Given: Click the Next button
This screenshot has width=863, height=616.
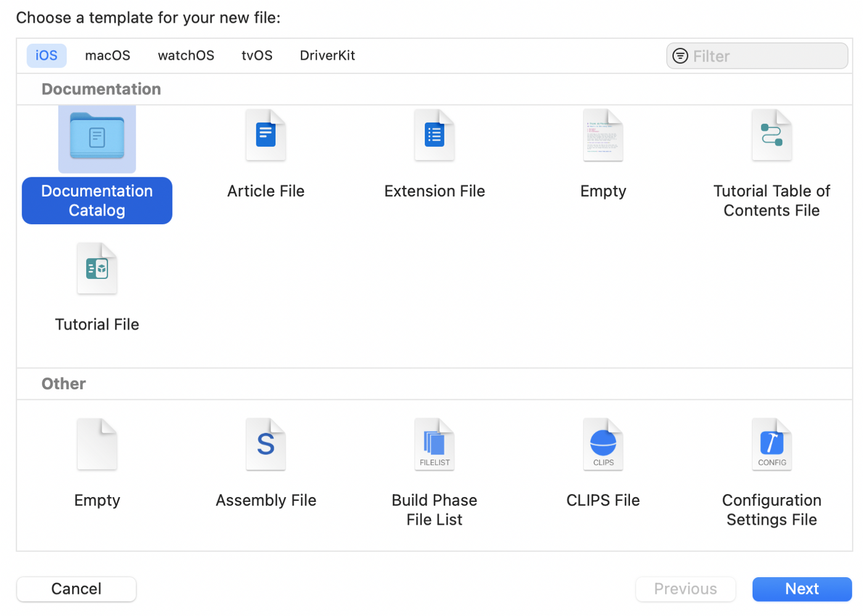Looking at the screenshot, I should pos(801,589).
